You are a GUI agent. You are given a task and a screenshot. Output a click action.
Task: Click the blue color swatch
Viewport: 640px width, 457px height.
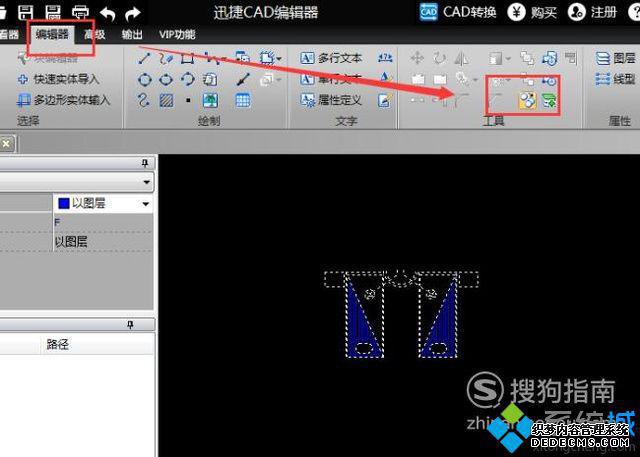(64, 203)
